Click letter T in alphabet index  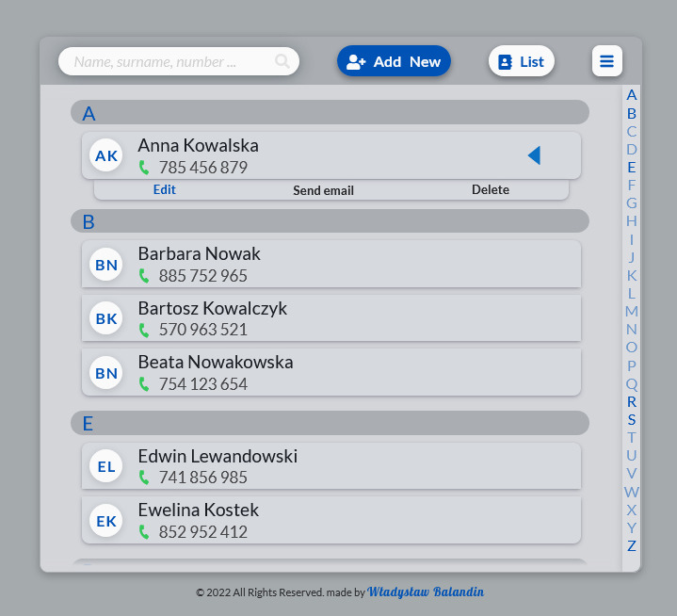tap(632, 437)
